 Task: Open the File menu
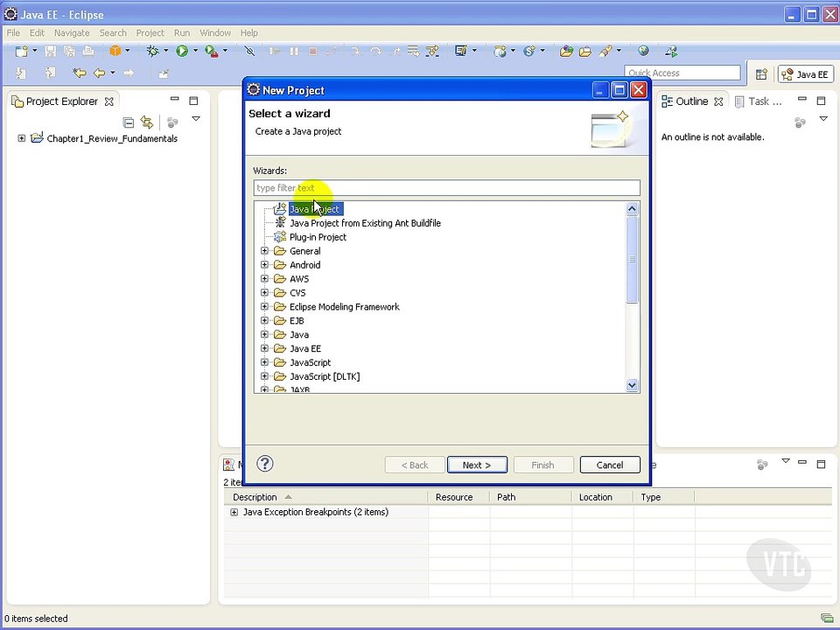(13, 32)
